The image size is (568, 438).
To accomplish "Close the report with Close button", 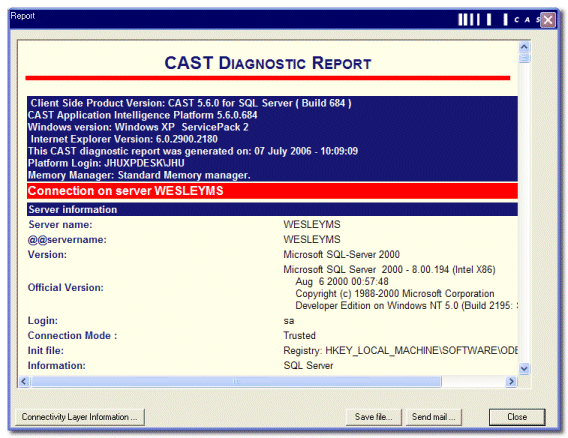I will (x=517, y=417).
